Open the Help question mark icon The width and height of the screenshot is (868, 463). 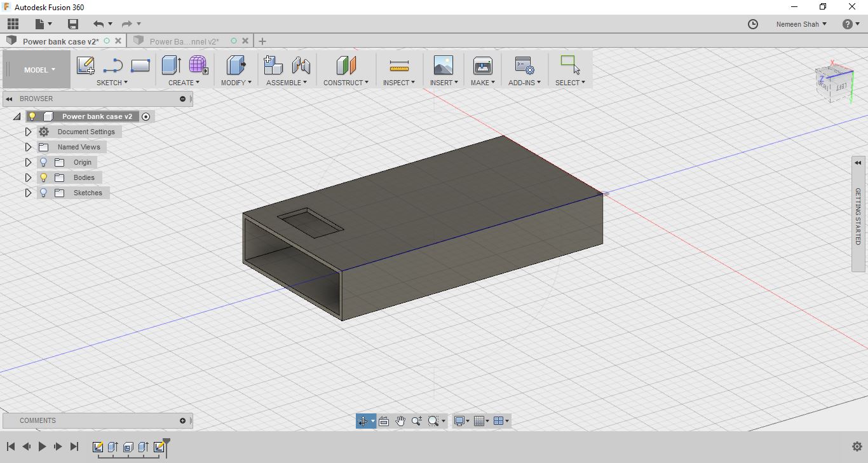(x=847, y=24)
